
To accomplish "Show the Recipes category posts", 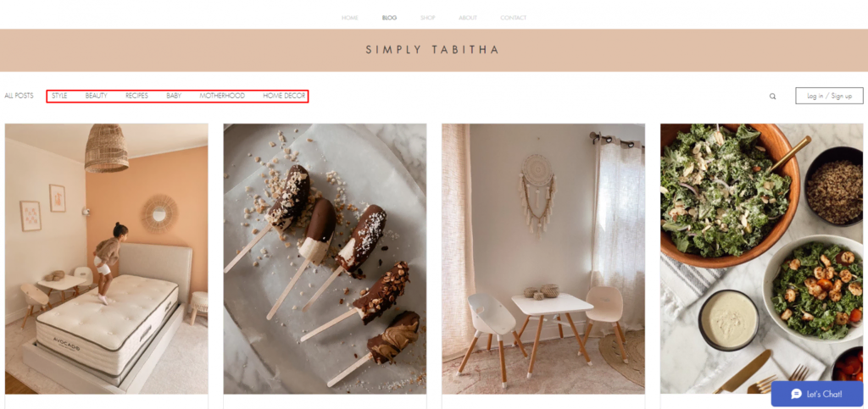I will click(136, 96).
